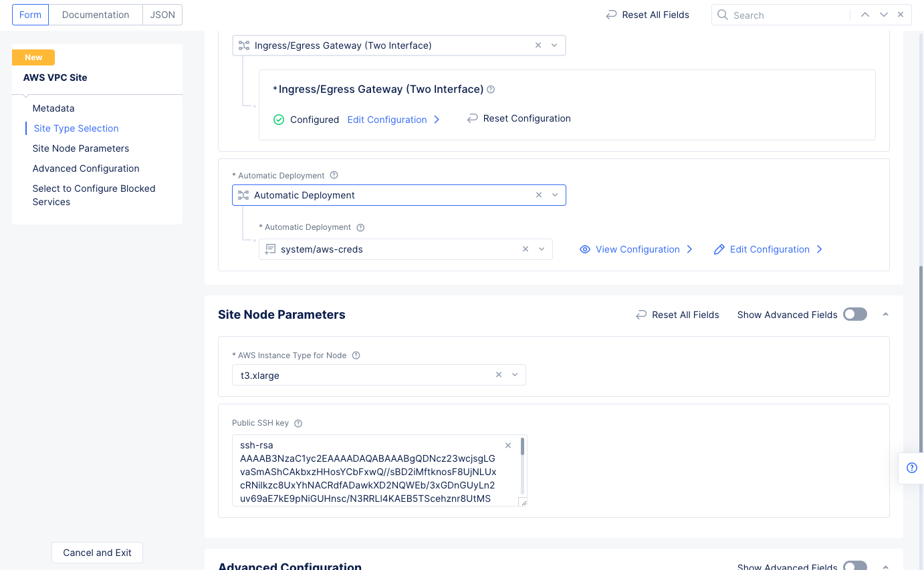Click the reset arrow icon beside Reset Configuration
This screenshot has width=924, height=570.
click(x=472, y=118)
